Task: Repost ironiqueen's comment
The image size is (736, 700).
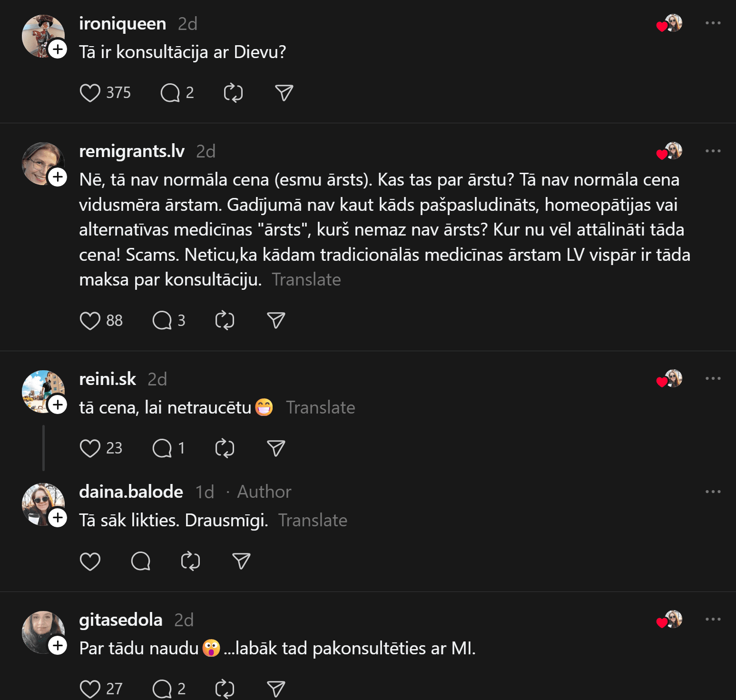Action: pyautogui.click(x=233, y=93)
